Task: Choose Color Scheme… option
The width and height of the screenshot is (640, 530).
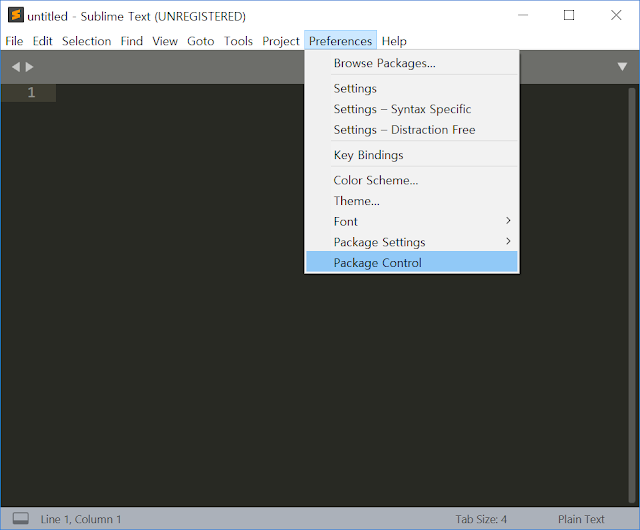Action: point(412,180)
